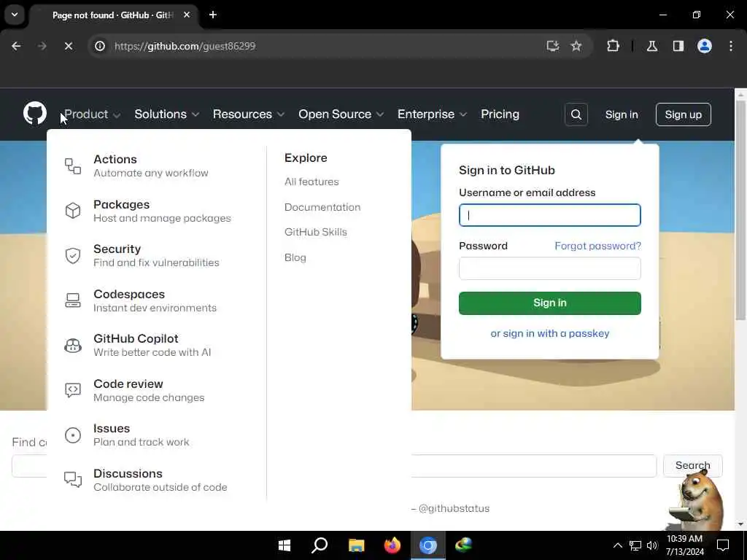Go back with the browser back arrow
The height and width of the screenshot is (560, 747).
pos(16,46)
